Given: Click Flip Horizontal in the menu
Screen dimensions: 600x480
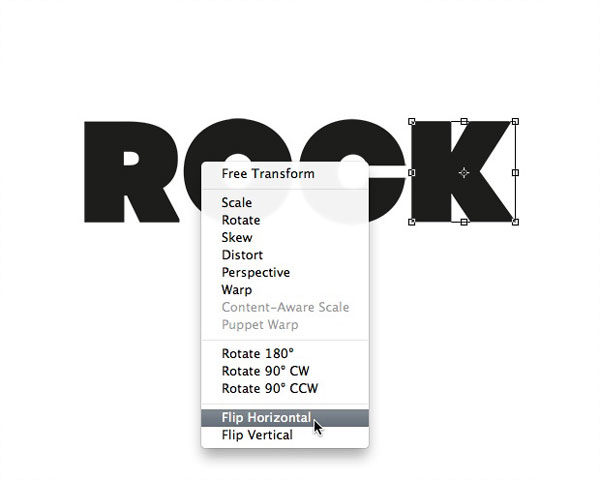Looking at the screenshot, I should pyautogui.click(x=285, y=418).
